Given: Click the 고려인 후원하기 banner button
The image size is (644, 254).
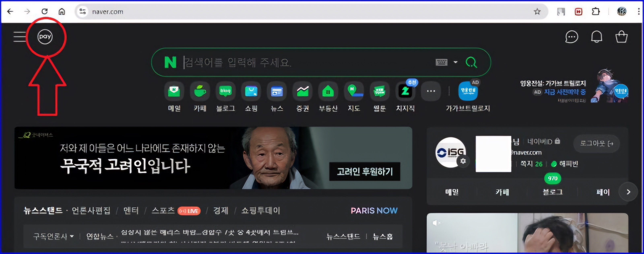Looking at the screenshot, I should pyautogui.click(x=364, y=172).
